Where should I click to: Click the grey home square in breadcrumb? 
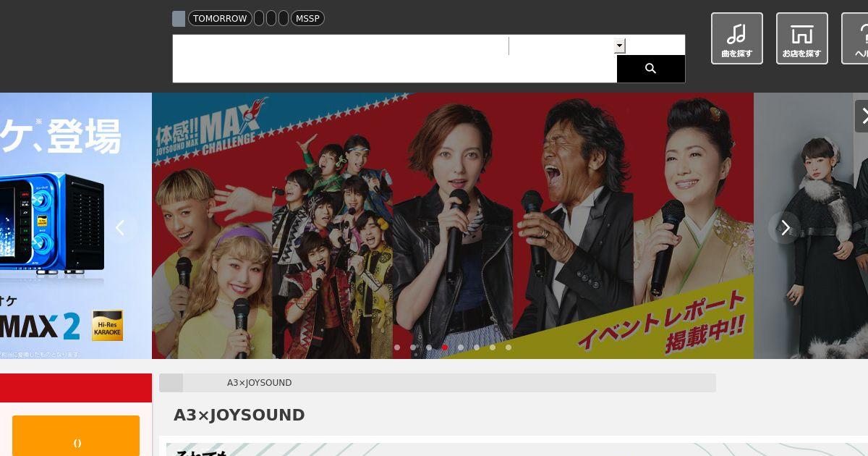pyautogui.click(x=171, y=383)
